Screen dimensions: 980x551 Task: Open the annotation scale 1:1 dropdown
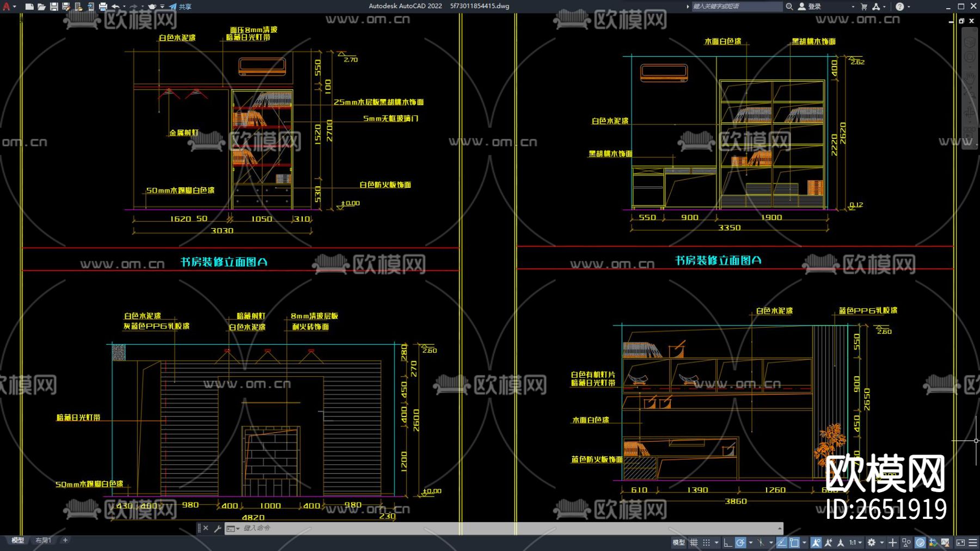(x=855, y=542)
